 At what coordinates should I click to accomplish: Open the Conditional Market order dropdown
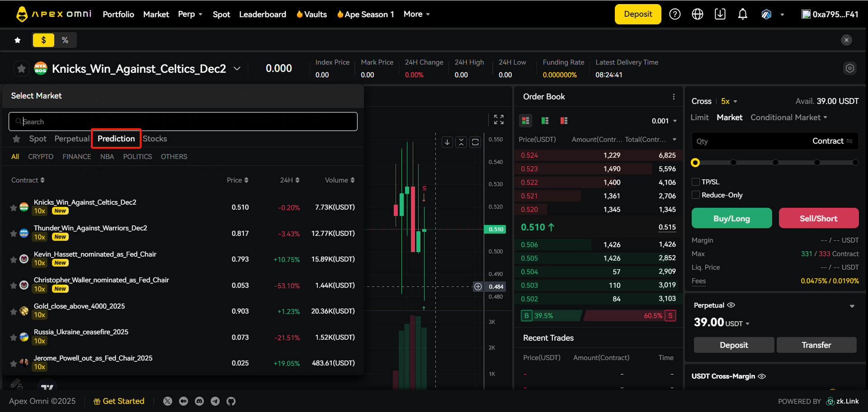[788, 117]
